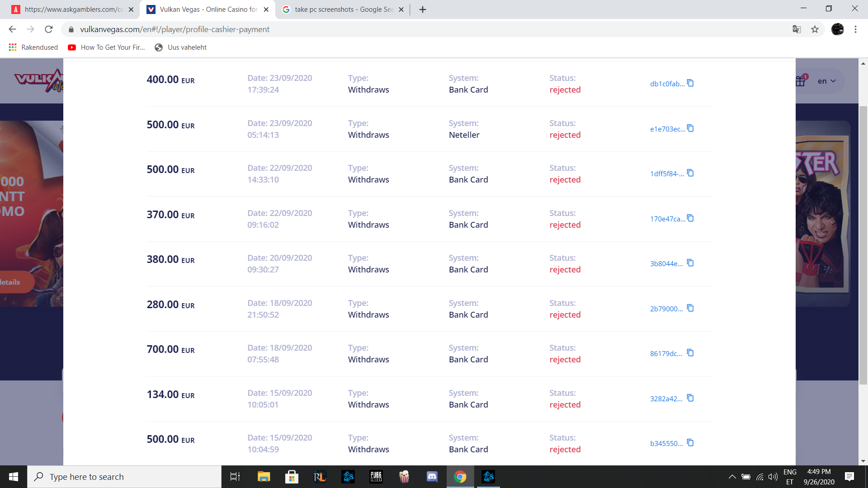This screenshot has height=488, width=868.
Task: Open Chrome's three-dot menu
Action: pos(855,29)
